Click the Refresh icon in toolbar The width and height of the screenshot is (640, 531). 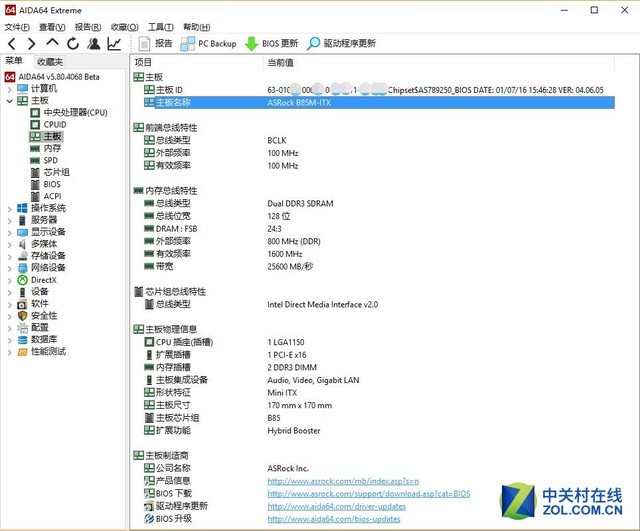pos(72,44)
